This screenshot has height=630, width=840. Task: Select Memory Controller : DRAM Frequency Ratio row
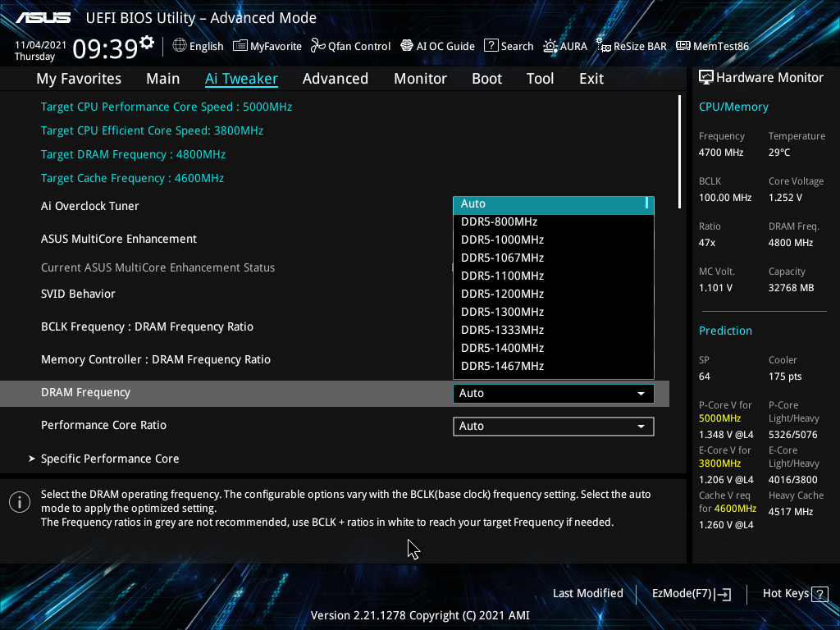156,359
